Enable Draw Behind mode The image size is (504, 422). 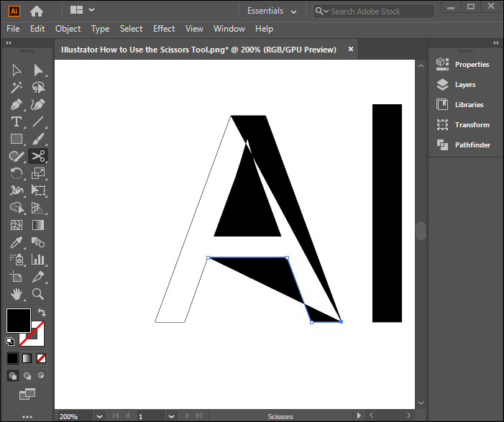click(27, 375)
